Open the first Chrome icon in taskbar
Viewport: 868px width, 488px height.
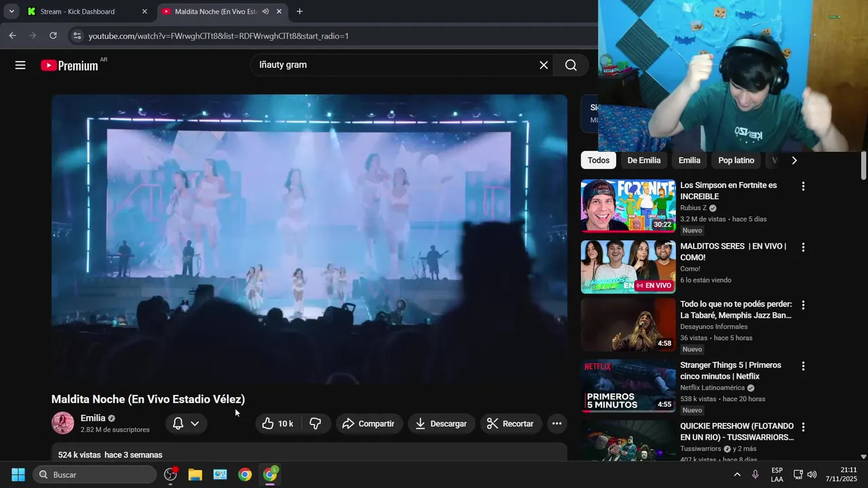(245, 474)
